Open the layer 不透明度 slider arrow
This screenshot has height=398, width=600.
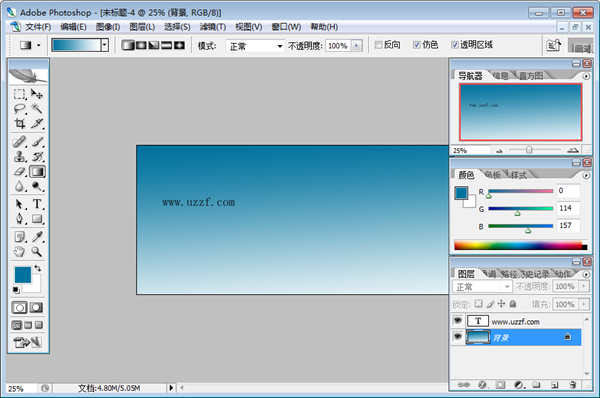584,286
